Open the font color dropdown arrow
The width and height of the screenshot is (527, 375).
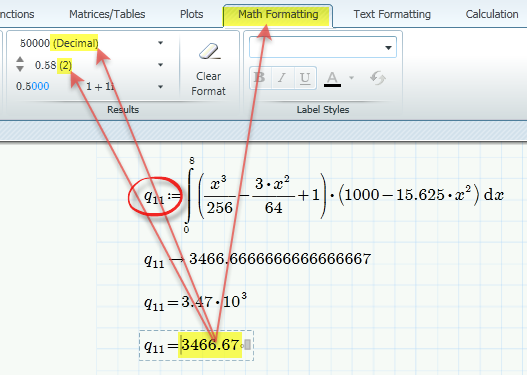click(x=352, y=78)
